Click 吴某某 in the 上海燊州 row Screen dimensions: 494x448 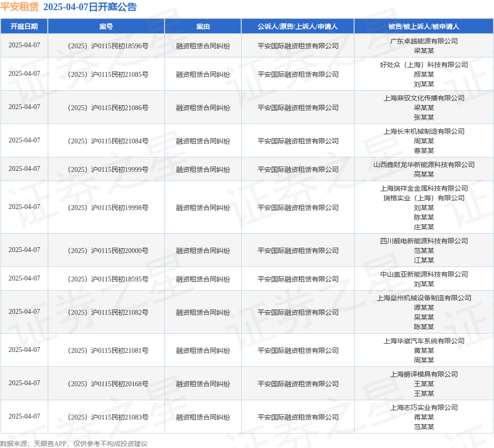pos(424,318)
